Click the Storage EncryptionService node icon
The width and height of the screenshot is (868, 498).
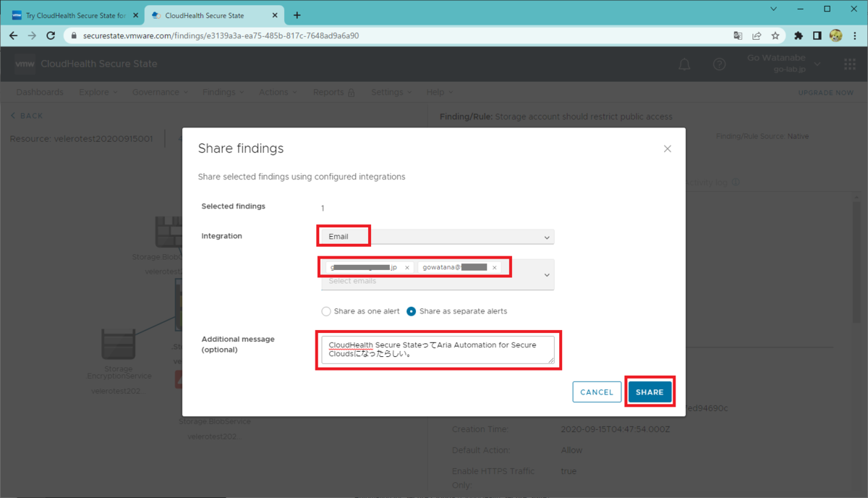pos(119,345)
